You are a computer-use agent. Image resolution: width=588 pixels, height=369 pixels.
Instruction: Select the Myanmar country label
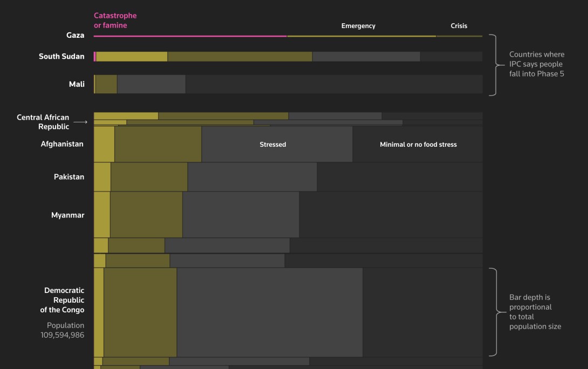pos(67,215)
